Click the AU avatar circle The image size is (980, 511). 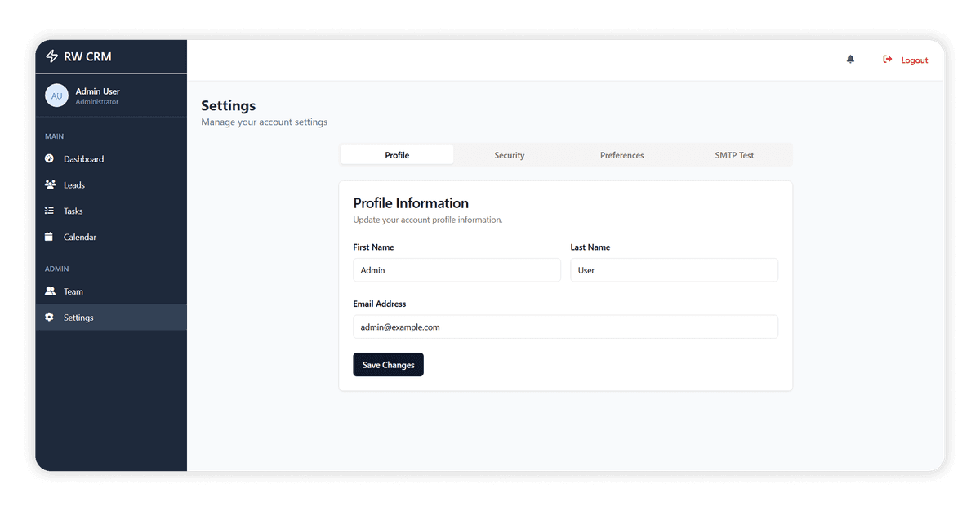(x=56, y=96)
